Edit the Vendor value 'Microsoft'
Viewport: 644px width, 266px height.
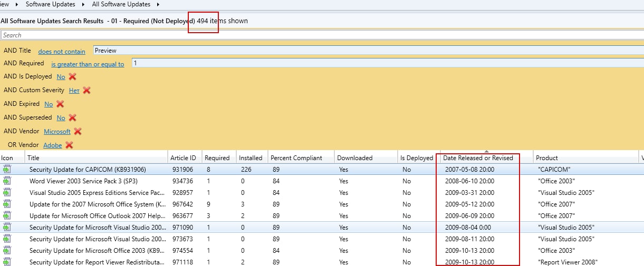pos(57,132)
